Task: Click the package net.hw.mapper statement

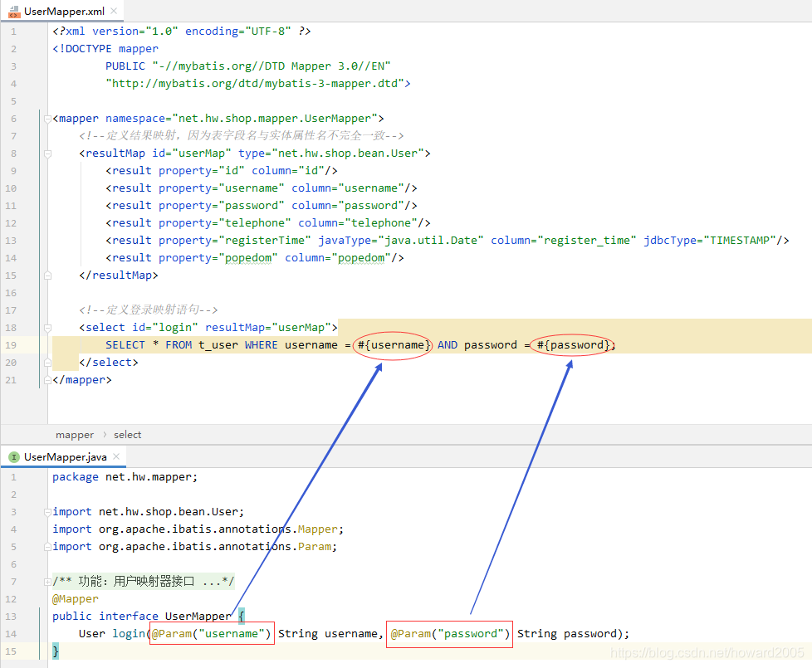Action: coord(125,478)
